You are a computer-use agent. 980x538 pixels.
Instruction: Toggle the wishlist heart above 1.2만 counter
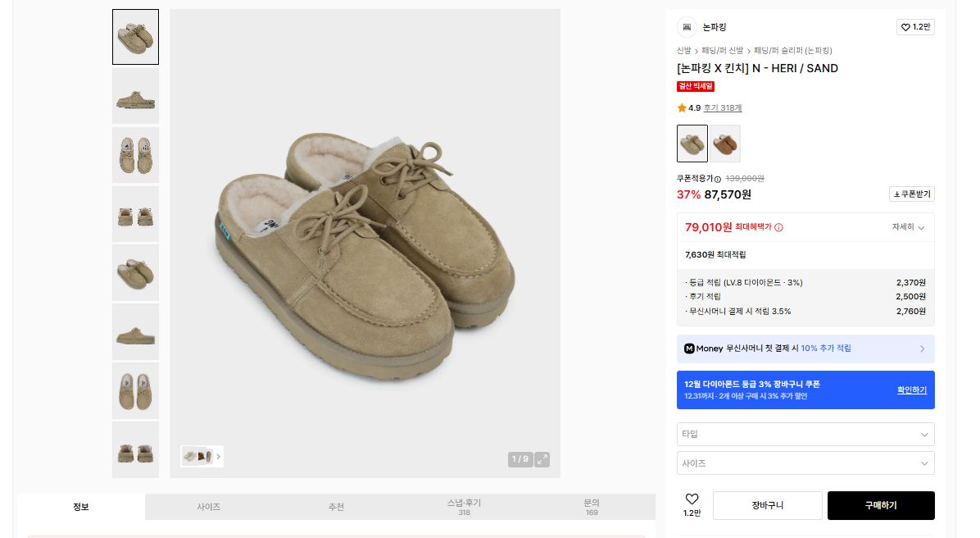pyautogui.click(x=692, y=499)
